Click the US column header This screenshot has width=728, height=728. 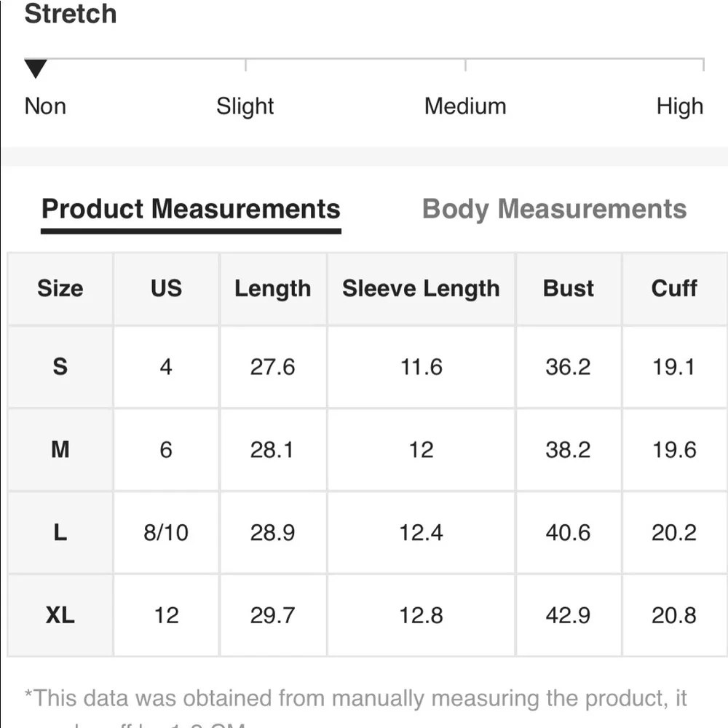click(x=166, y=288)
